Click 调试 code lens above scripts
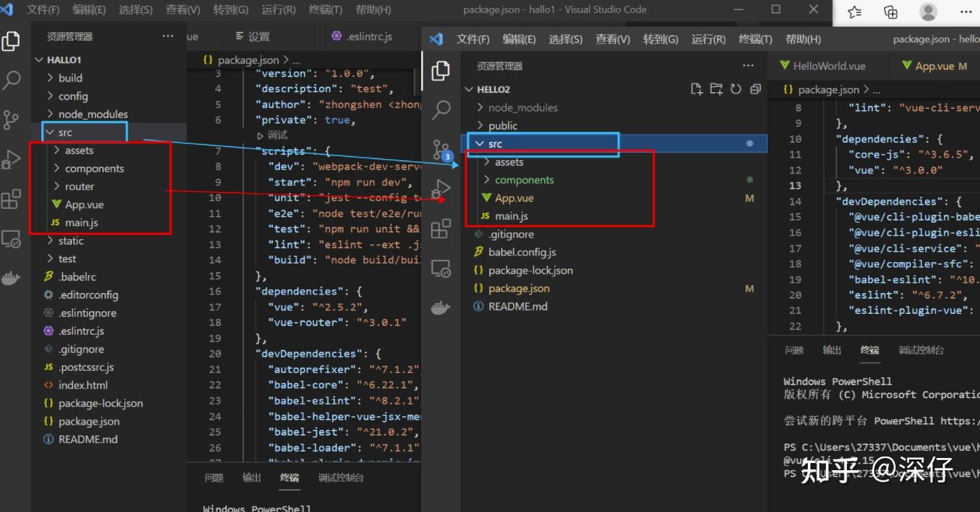The height and width of the screenshot is (512, 980). point(272,135)
